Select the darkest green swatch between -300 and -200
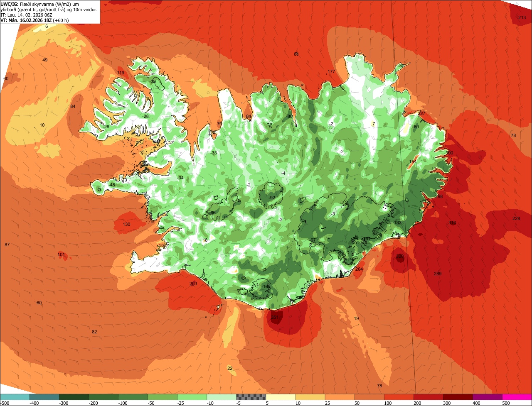The width and height of the screenshot is (532, 406). 74,397
